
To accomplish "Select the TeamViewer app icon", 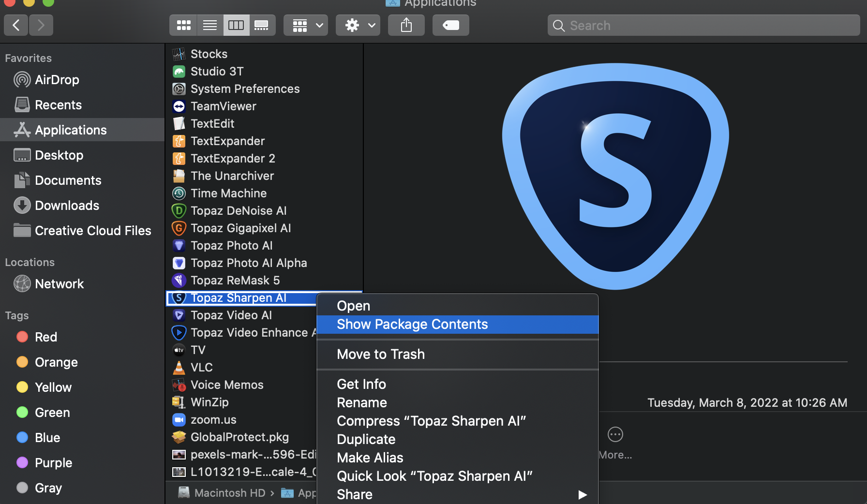I will 179,106.
